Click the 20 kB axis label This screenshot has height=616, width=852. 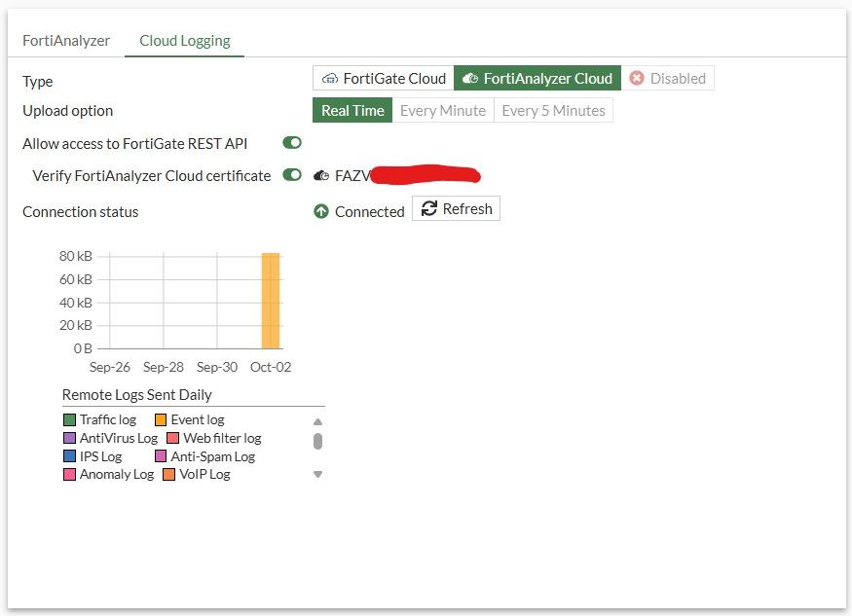[76, 325]
